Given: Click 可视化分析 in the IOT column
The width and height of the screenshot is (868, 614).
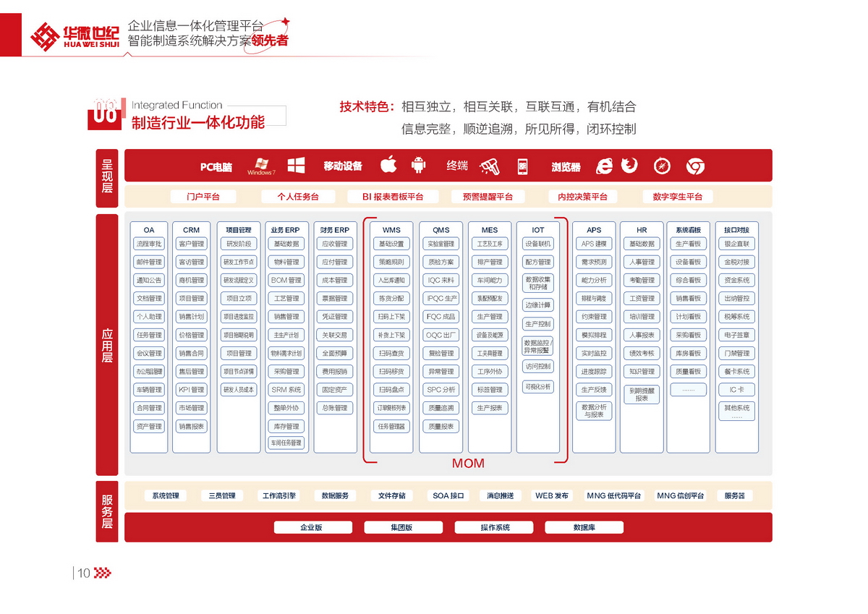Looking at the screenshot, I should click(x=538, y=387).
